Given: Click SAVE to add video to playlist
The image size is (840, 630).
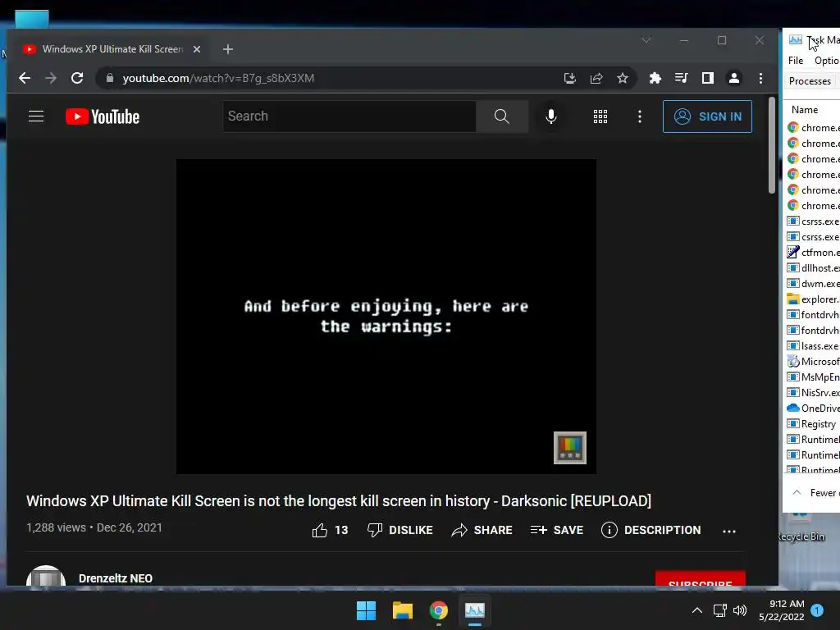Looking at the screenshot, I should pos(557,531).
